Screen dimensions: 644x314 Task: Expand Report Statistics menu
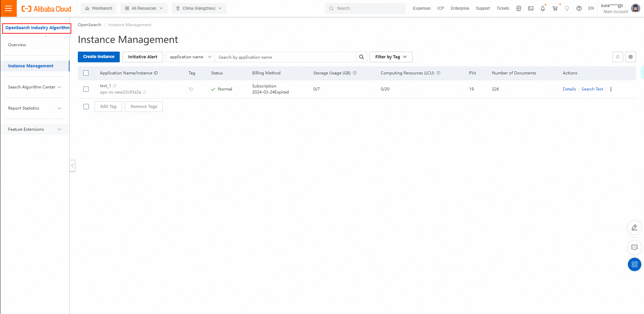point(35,108)
